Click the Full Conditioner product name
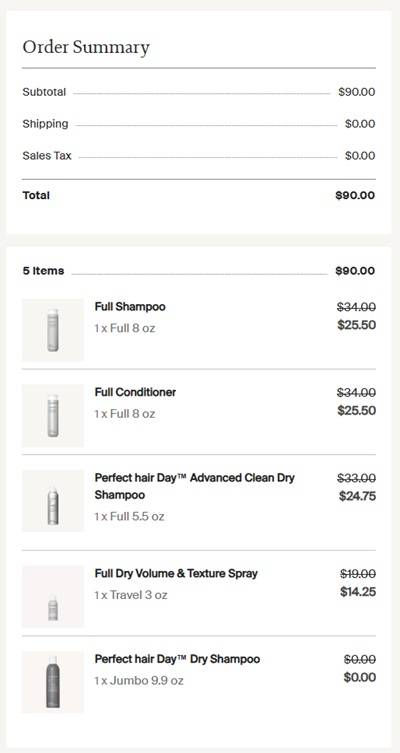This screenshot has width=400, height=753. click(x=135, y=392)
